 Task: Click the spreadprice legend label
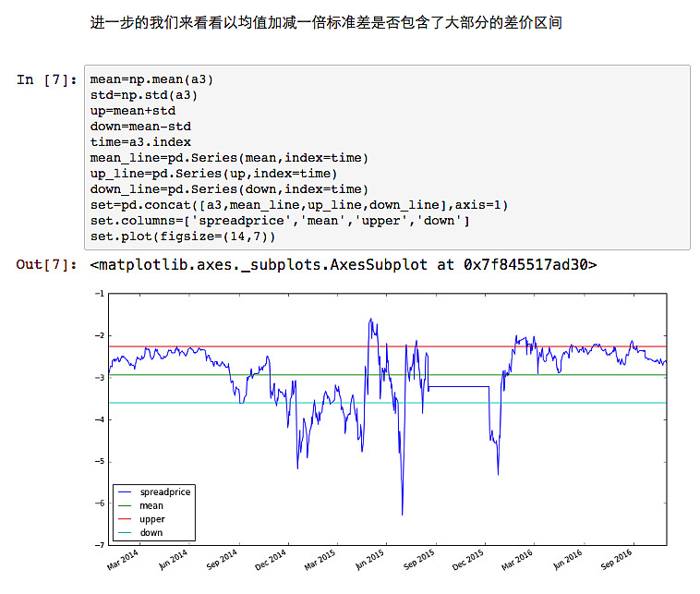(165, 492)
